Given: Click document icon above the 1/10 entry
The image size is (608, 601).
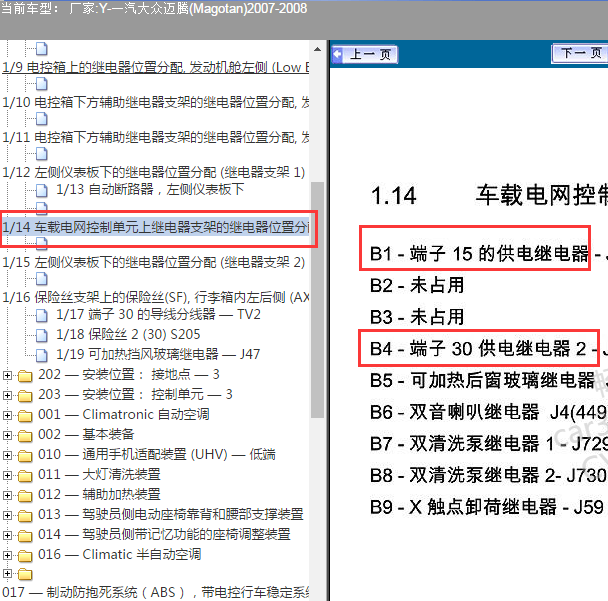Looking at the screenshot, I should coord(42,84).
